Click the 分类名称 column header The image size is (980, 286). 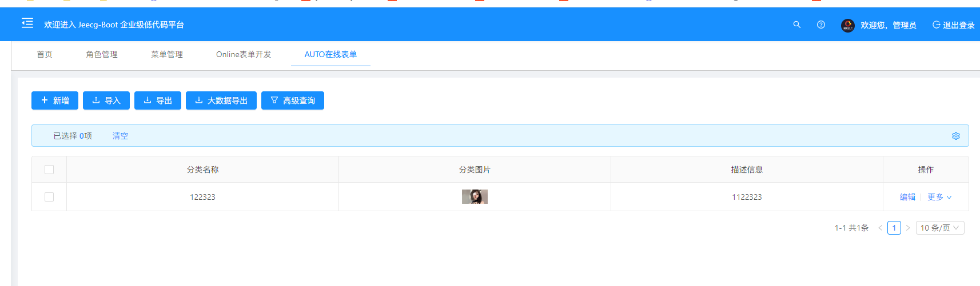coord(202,170)
